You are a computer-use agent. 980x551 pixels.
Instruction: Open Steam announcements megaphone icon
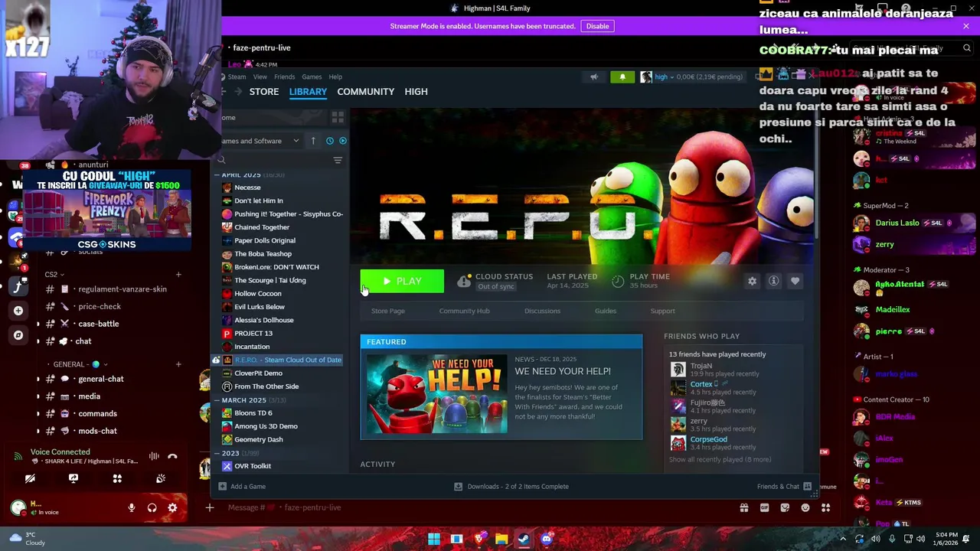tap(594, 77)
